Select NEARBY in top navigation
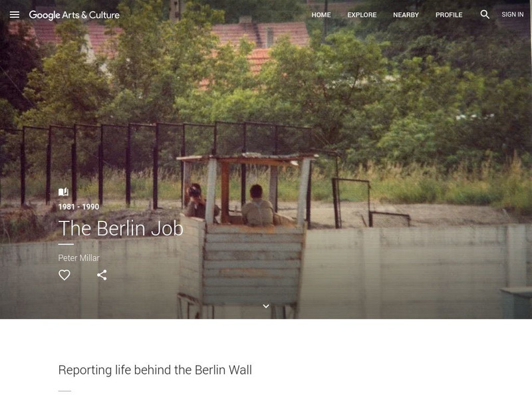 pos(406,15)
